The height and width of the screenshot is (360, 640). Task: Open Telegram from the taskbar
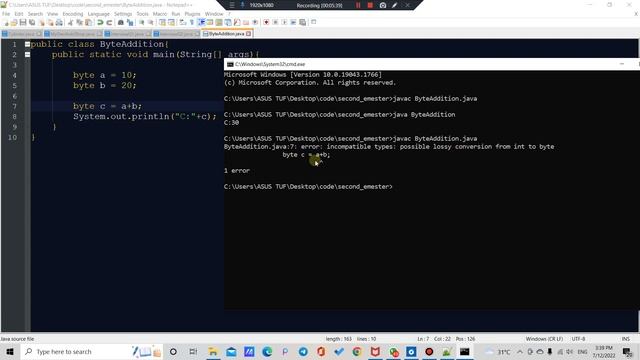[303, 351]
